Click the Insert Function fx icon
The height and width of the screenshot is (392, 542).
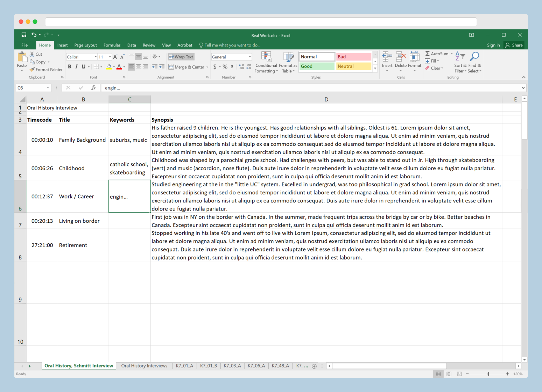[93, 88]
